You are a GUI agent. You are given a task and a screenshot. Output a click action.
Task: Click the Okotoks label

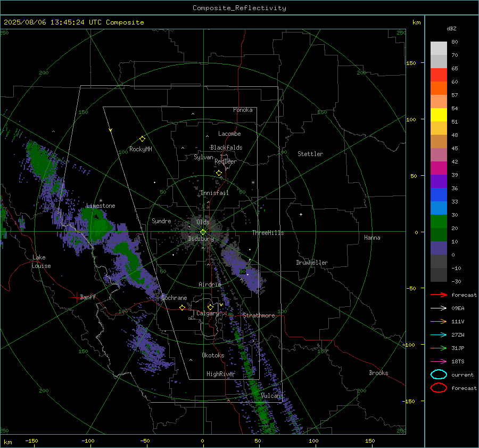(x=213, y=355)
